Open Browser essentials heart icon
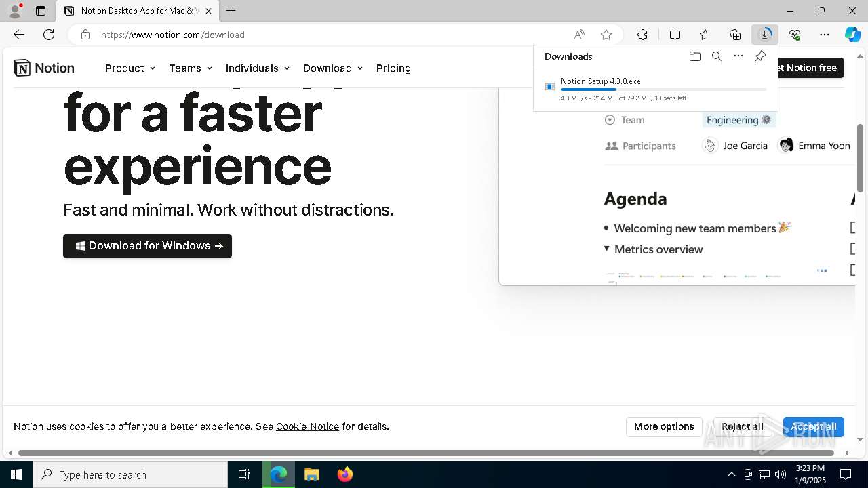Image resolution: width=868 pixels, height=488 pixels. 795,35
